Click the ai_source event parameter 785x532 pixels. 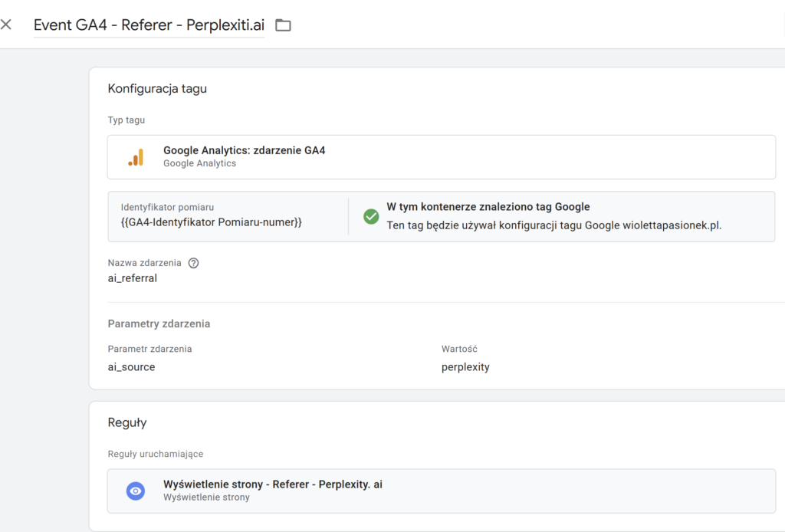tap(131, 367)
